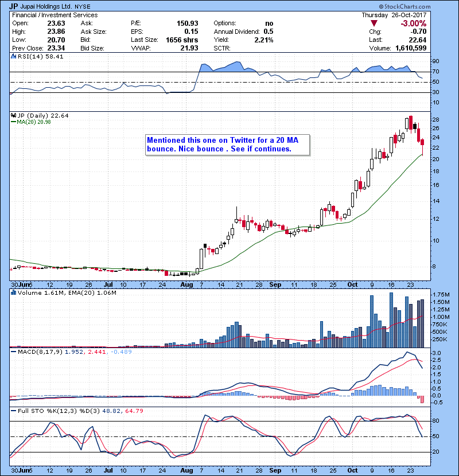Image resolution: width=459 pixels, height=476 pixels.
Task: Click the P/E value 150.93
Action: (188, 24)
